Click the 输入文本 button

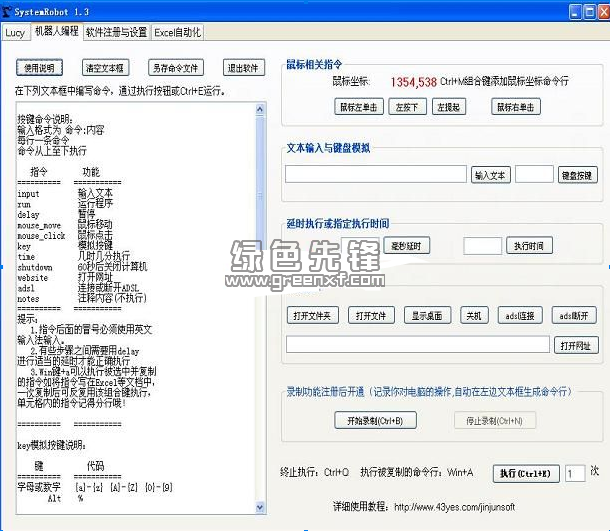[491, 174]
